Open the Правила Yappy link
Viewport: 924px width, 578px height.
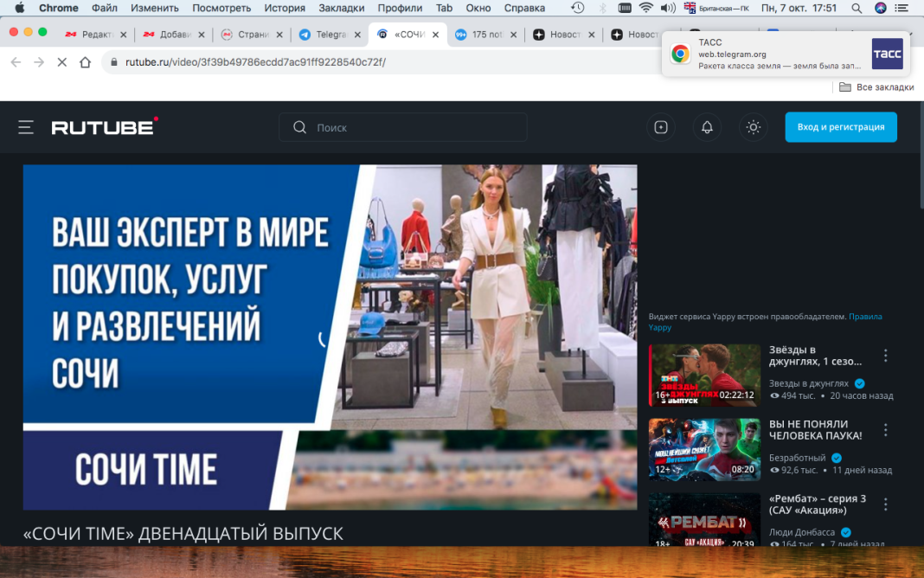click(865, 316)
